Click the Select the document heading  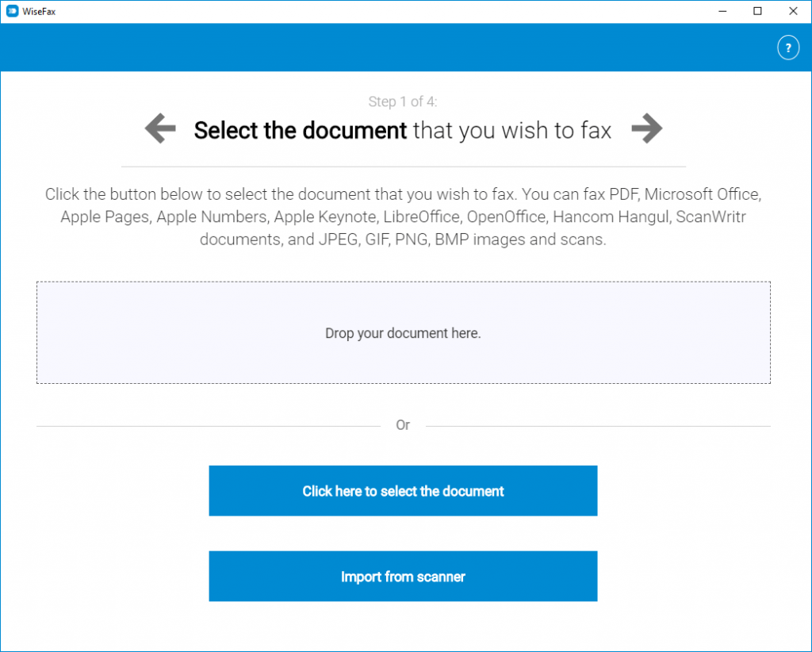(x=300, y=130)
